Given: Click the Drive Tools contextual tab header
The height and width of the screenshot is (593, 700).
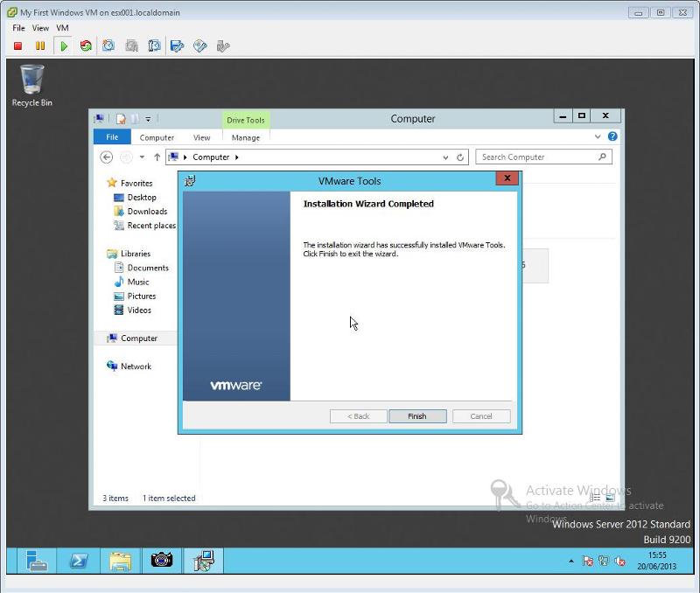Looking at the screenshot, I should coord(246,120).
